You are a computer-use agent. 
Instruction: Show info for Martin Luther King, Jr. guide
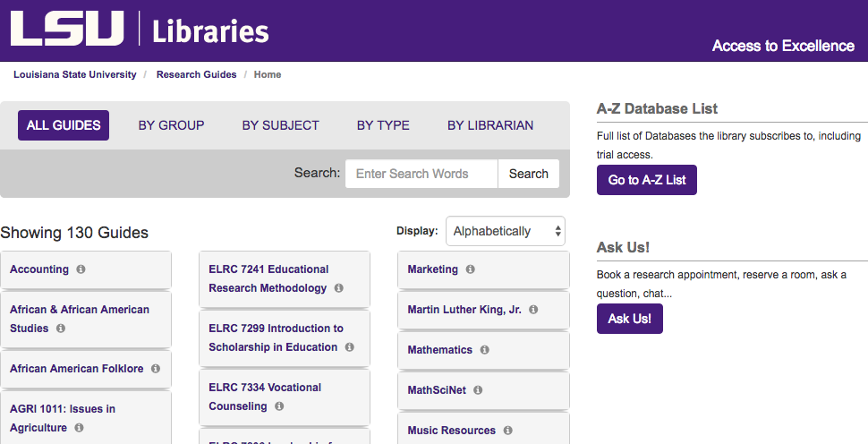[533, 310]
